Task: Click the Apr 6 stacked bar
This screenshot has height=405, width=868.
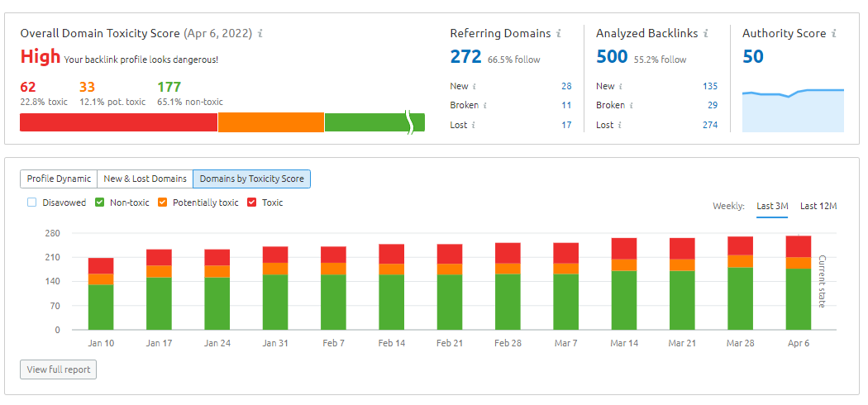Action: [798, 283]
